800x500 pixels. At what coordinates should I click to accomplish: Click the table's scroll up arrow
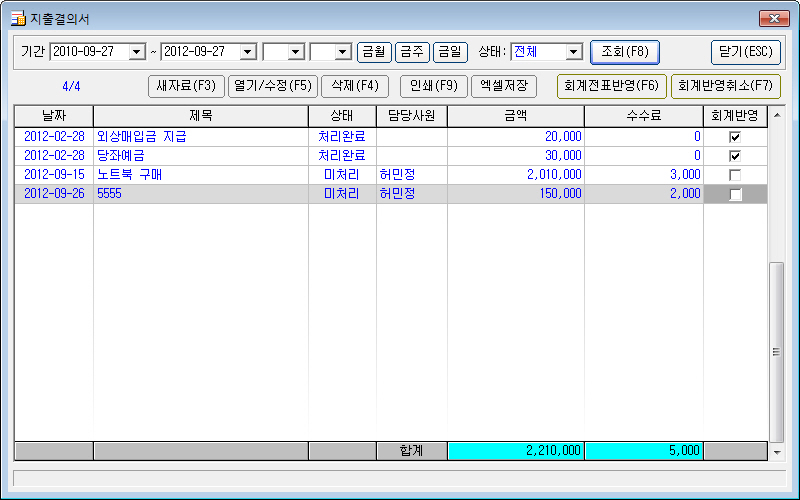777,115
